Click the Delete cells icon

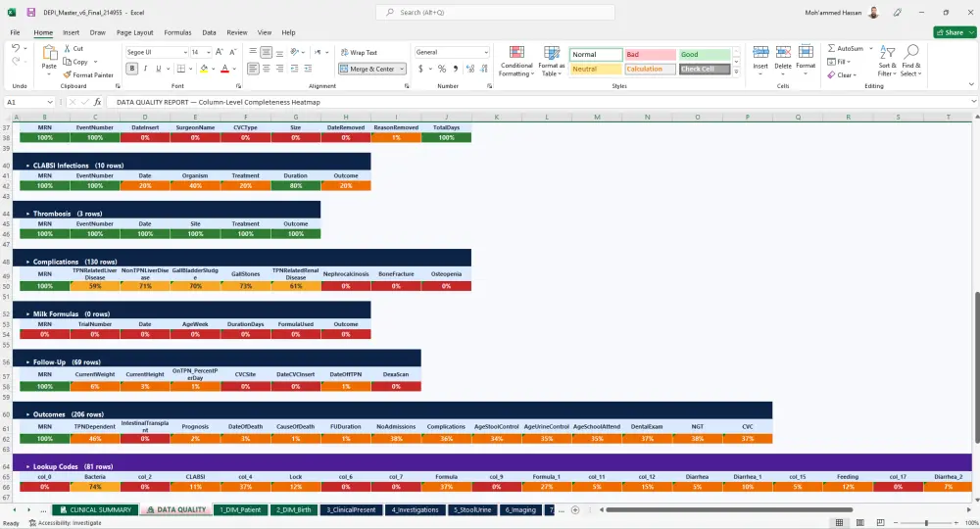pos(782,53)
